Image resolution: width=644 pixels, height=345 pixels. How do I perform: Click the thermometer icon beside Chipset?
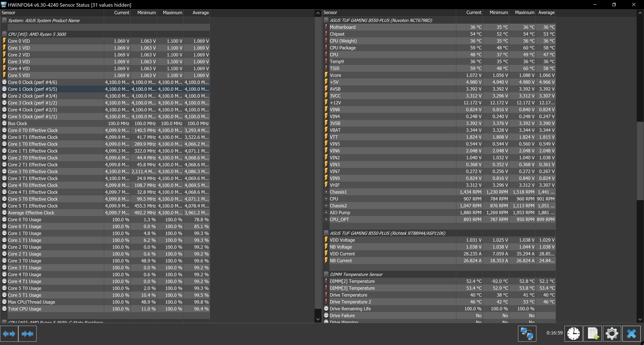pos(326,34)
